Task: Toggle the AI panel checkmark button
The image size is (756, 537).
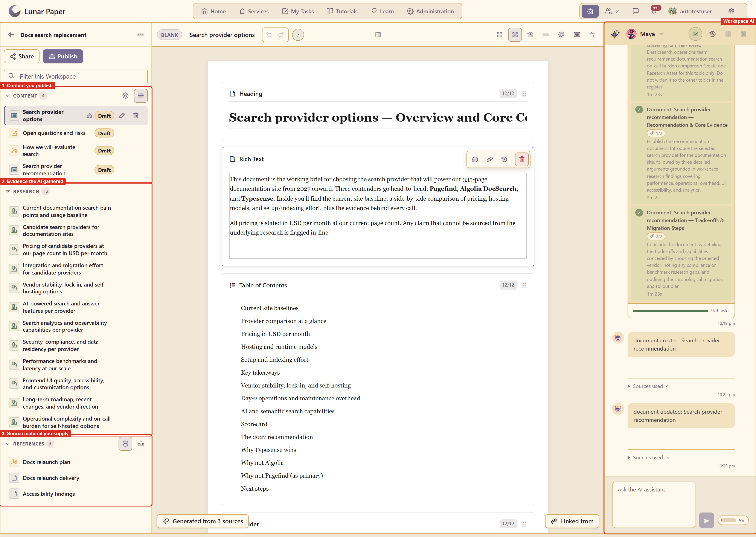Action: click(695, 34)
